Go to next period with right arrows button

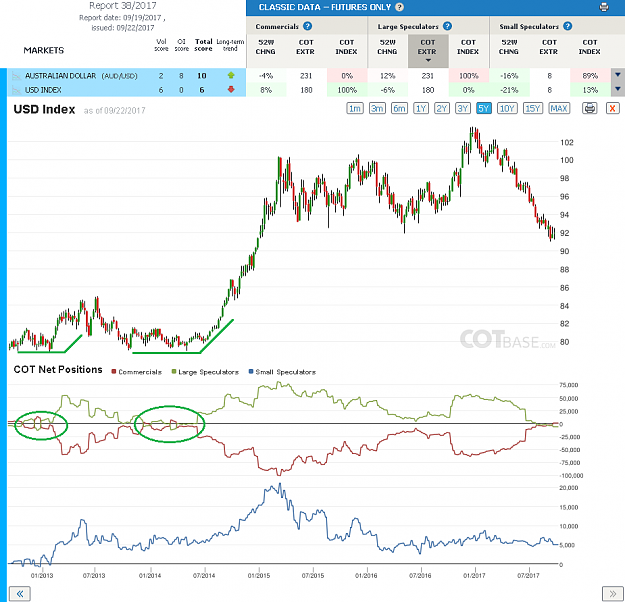pos(613,594)
